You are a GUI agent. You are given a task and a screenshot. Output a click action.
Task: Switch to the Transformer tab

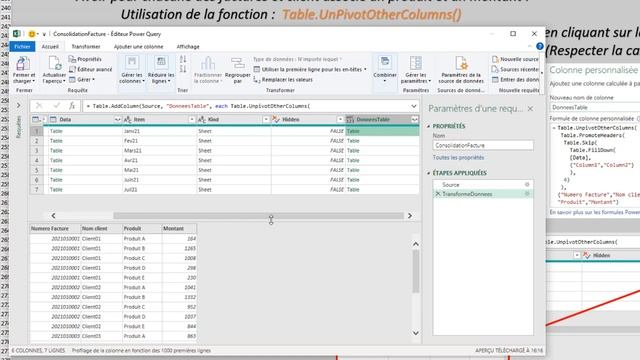point(86,47)
